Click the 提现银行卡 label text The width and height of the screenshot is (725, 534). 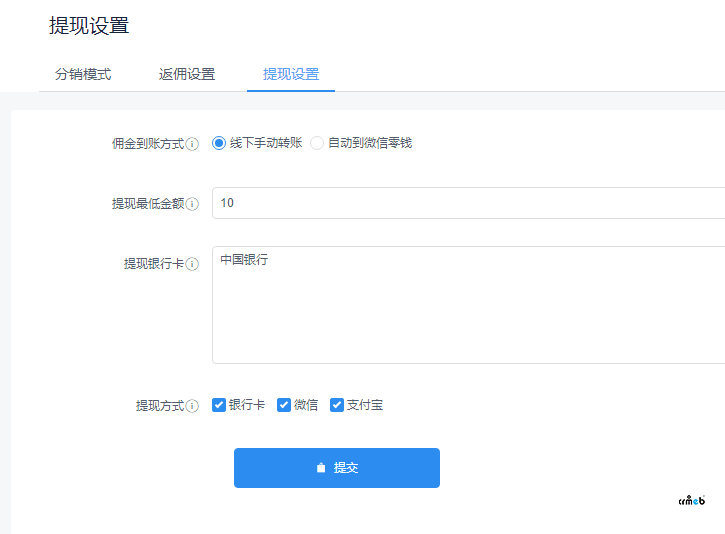[x=154, y=264]
